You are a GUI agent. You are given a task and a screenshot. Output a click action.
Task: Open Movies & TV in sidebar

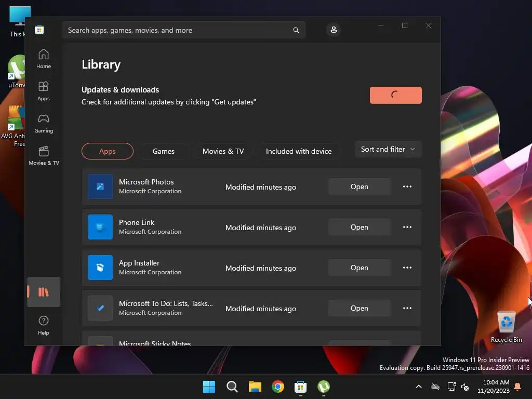(44, 156)
